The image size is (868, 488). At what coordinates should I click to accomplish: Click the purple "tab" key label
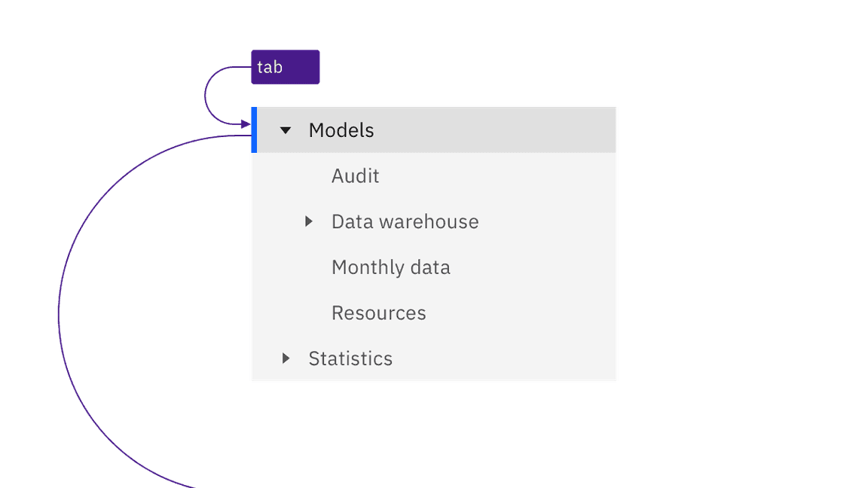[x=286, y=67]
